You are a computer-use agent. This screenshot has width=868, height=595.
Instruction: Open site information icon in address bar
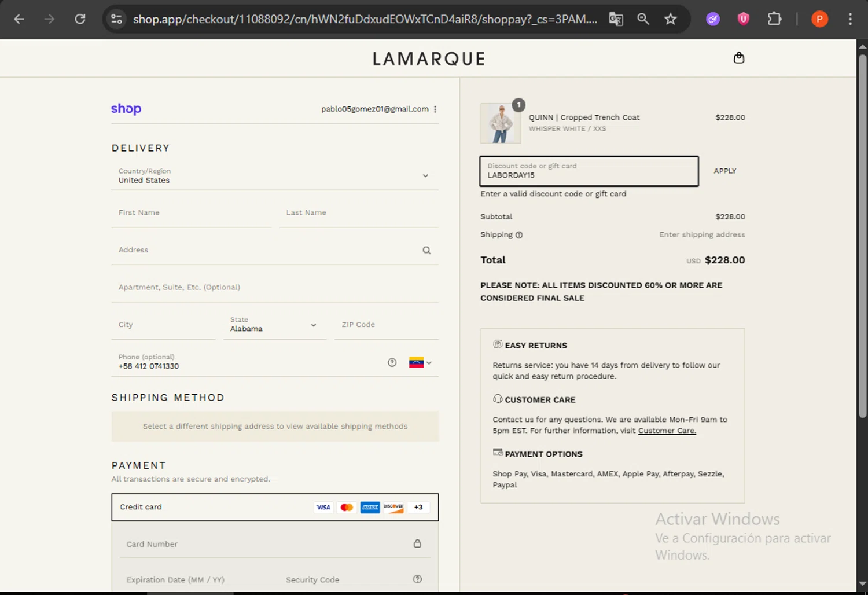pos(116,19)
